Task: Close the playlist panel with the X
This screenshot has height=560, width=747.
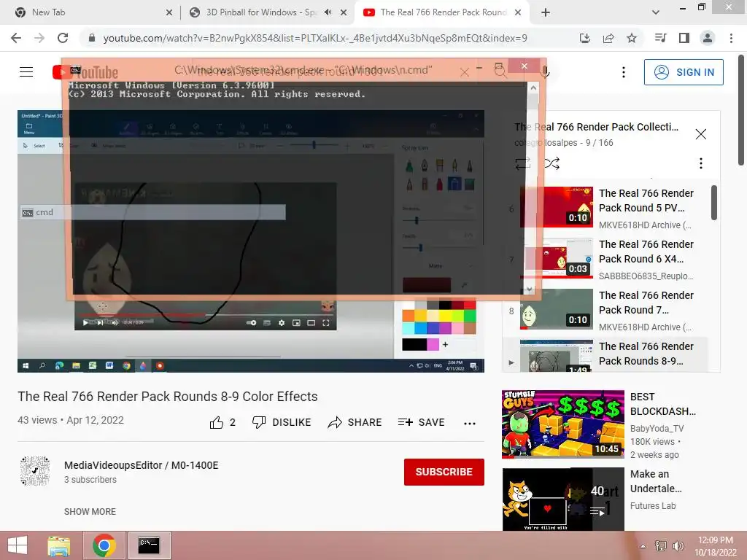Action: (701, 134)
